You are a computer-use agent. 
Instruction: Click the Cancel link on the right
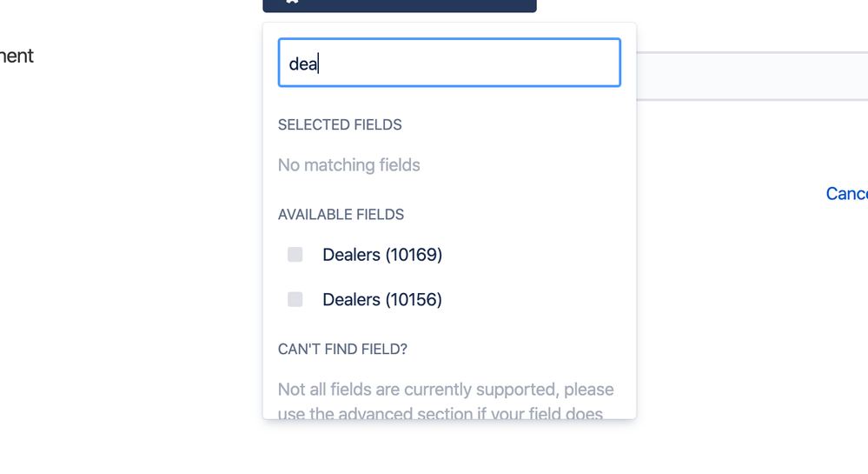pyautogui.click(x=846, y=193)
